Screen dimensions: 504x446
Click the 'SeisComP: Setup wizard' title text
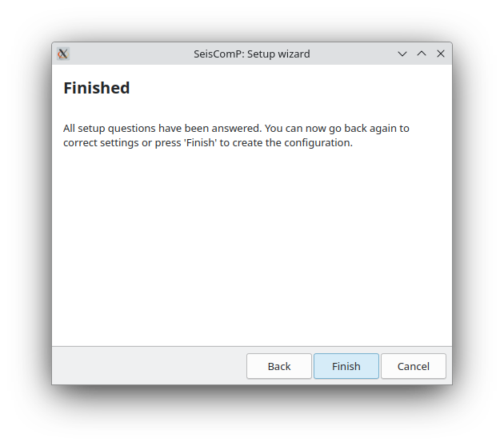click(x=252, y=54)
